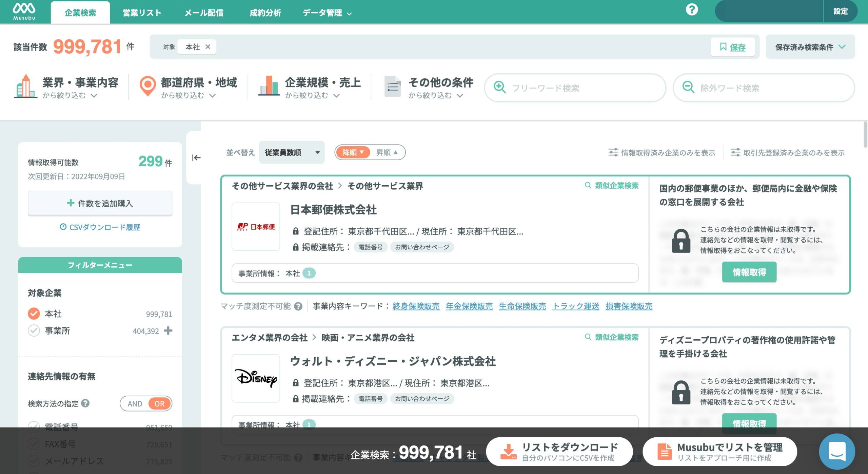Image resolution: width=868 pixels, height=474 pixels.
Task: Open 設定 in the header
Action: tap(841, 11)
